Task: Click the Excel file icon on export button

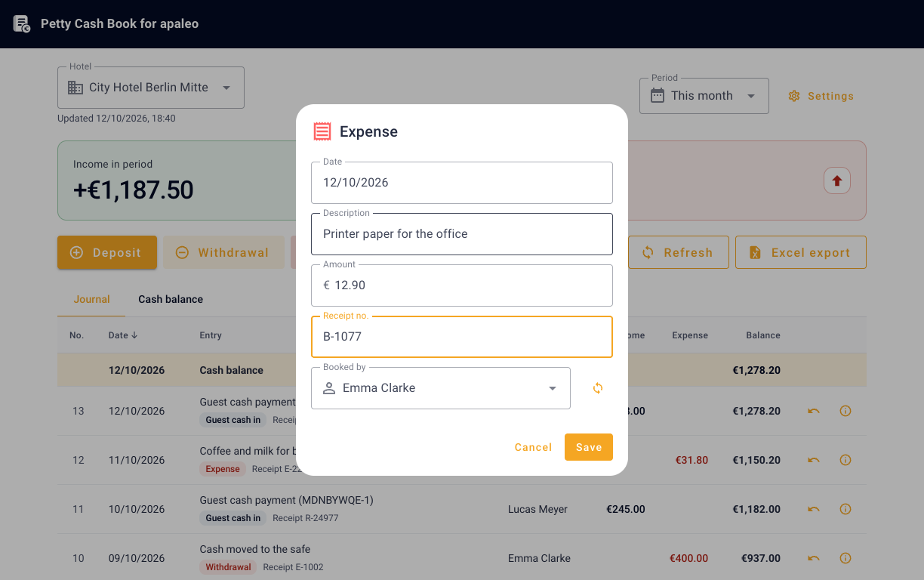Action: (x=754, y=253)
